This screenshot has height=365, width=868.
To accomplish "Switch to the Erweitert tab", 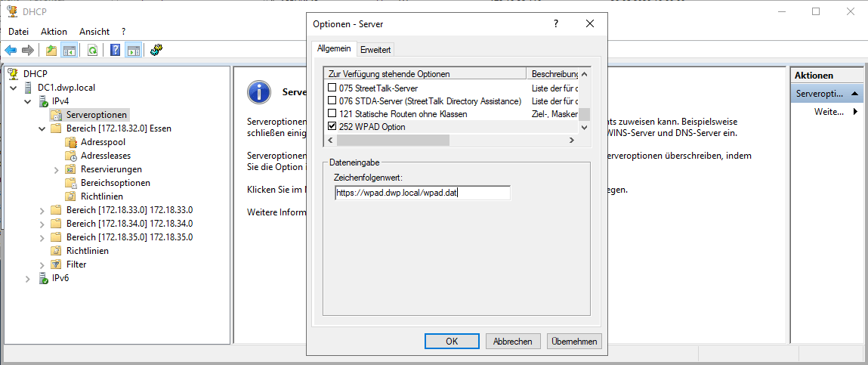I will tap(375, 50).
